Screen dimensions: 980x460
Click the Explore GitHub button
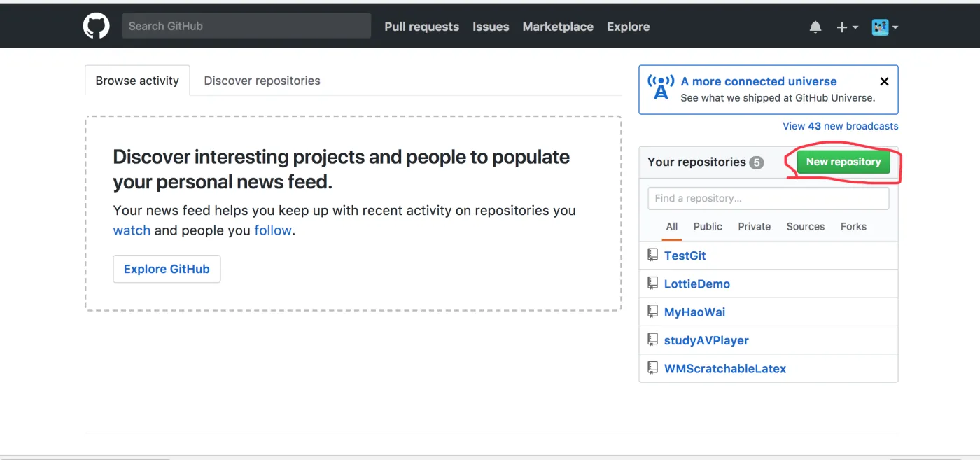167,269
